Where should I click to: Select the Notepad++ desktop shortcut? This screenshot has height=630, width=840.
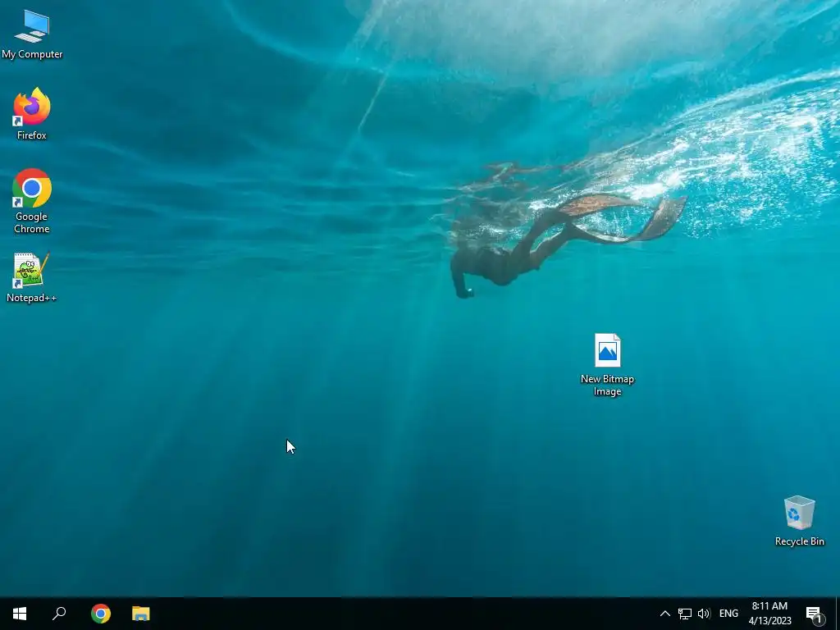click(32, 277)
